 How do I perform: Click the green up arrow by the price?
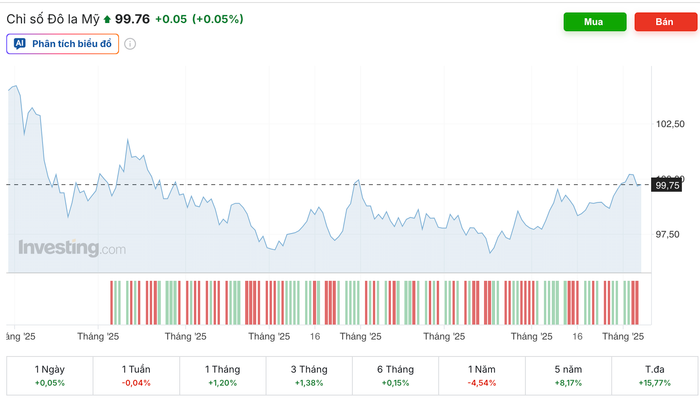[108, 19]
